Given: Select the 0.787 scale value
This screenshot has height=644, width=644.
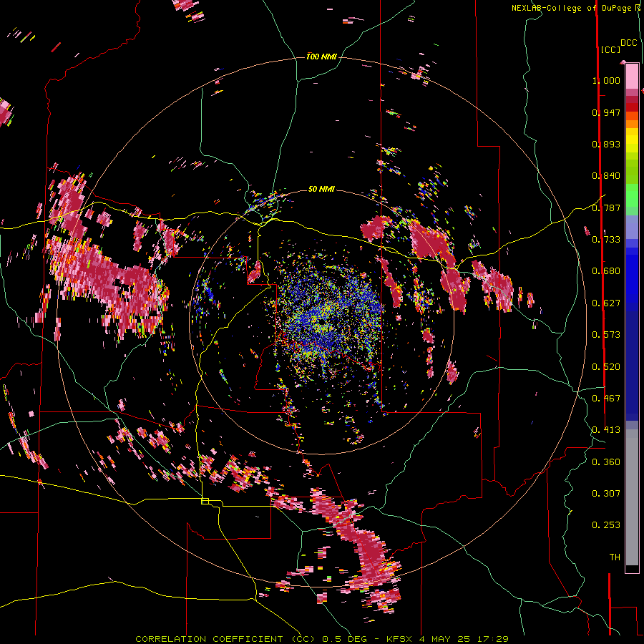Looking at the screenshot, I should click(606, 208).
